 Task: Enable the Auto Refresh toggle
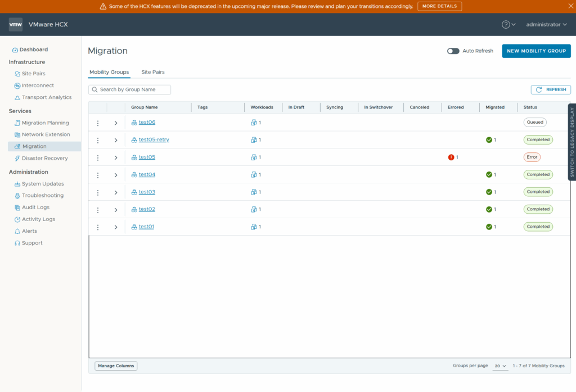pos(453,51)
